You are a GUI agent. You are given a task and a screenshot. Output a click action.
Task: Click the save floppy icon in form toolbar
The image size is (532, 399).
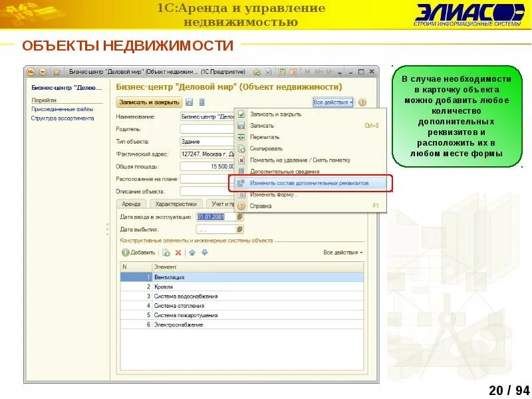pyautogui.click(x=190, y=102)
